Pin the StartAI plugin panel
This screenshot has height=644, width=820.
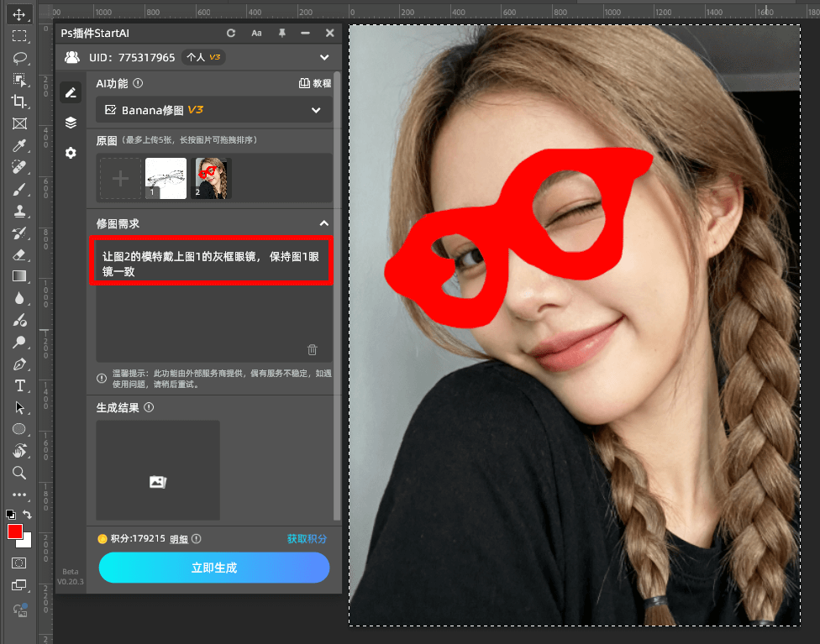281,33
